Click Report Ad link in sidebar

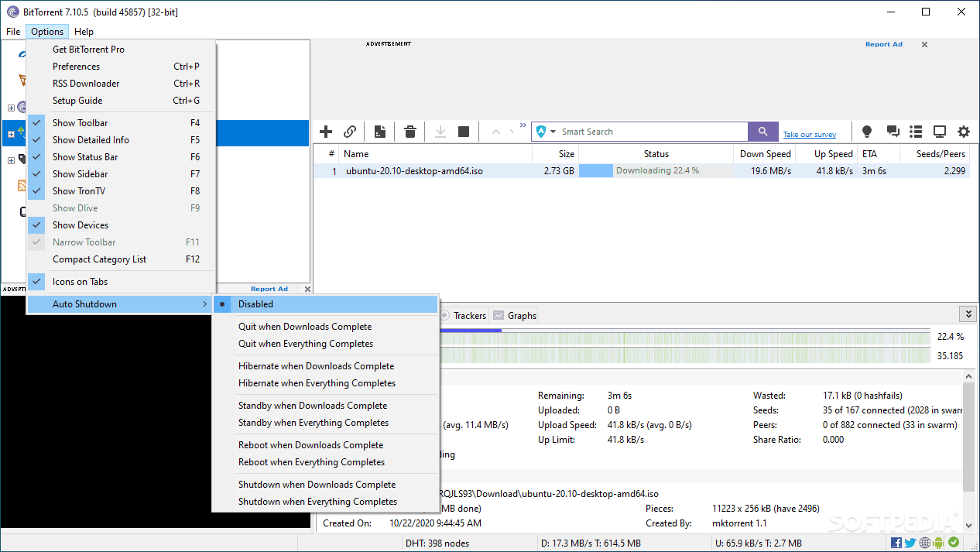(x=269, y=289)
